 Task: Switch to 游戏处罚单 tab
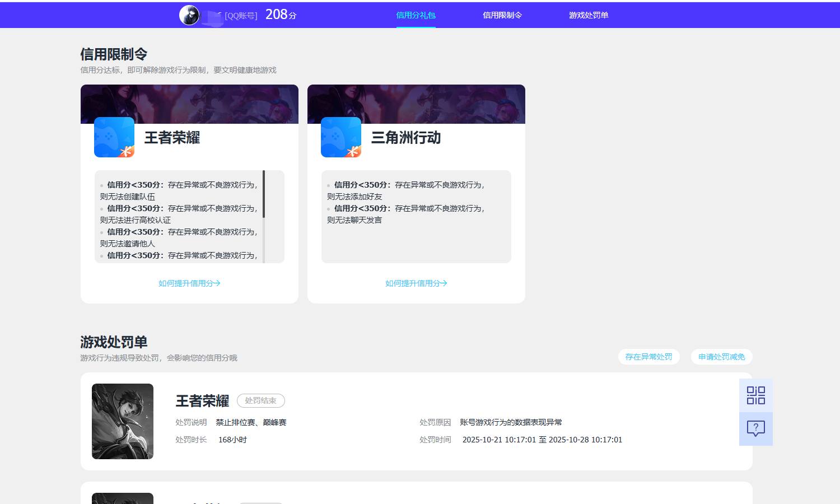[x=589, y=15]
